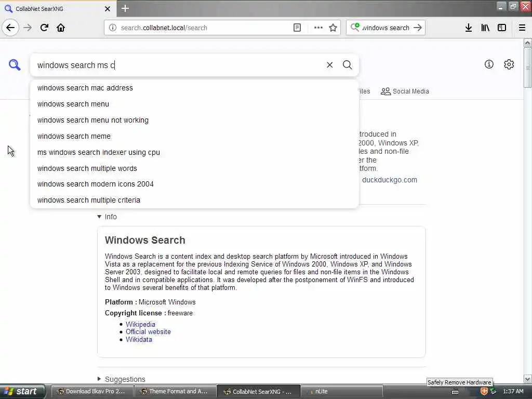
Task: Switch to nLite taskbar window
Action: coord(341,391)
